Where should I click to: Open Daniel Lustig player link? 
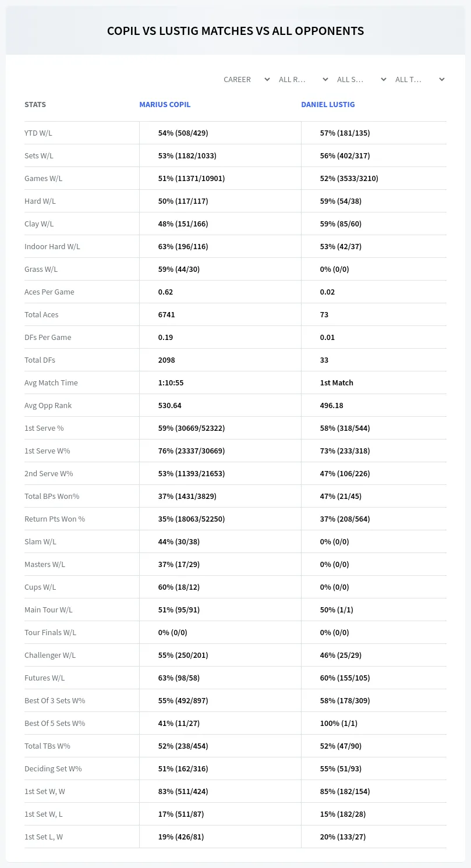(x=328, y=105)
